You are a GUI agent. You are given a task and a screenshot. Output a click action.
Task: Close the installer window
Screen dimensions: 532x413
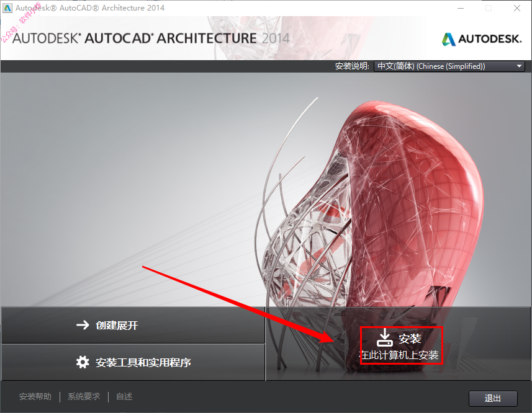coord(516,8)
